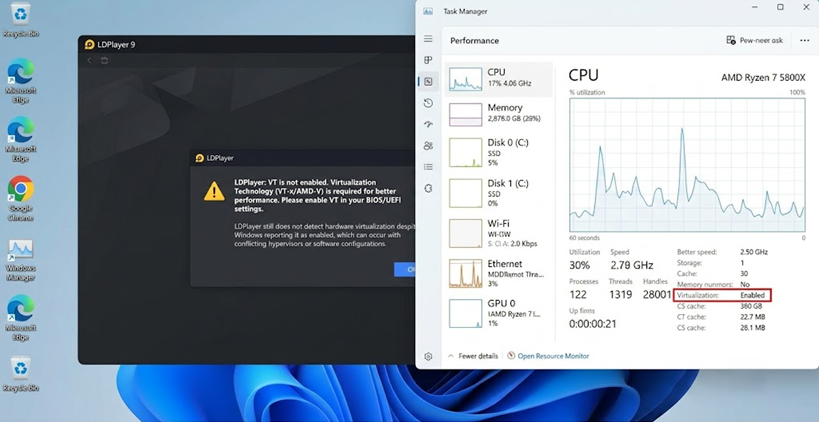
Task: Click the Resource Monitor icon beside its link
Action: point(511,356)
